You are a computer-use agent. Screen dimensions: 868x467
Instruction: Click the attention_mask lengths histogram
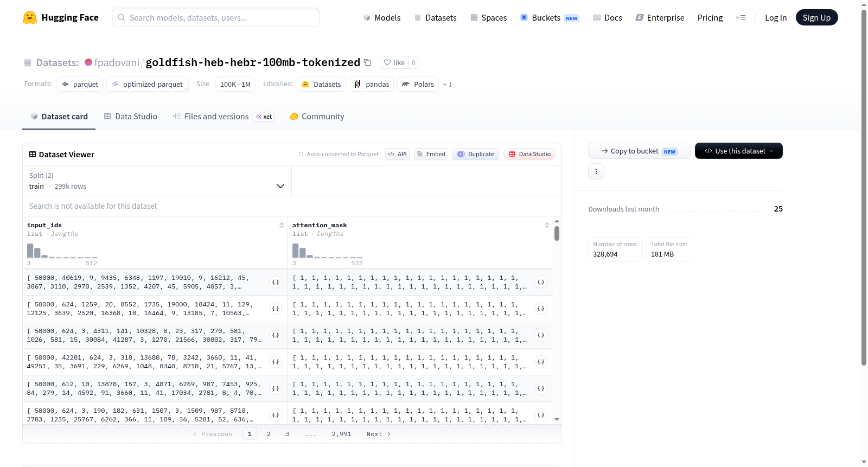pos(328,251)
